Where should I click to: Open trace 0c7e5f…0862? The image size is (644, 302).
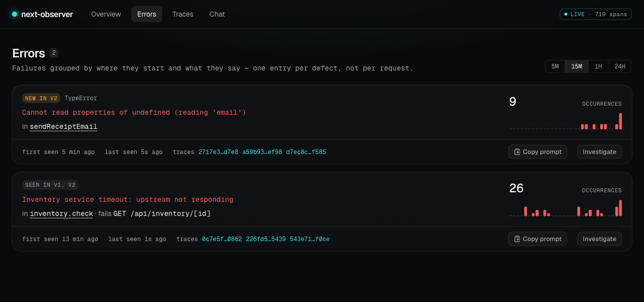click(x=222, y=239)
